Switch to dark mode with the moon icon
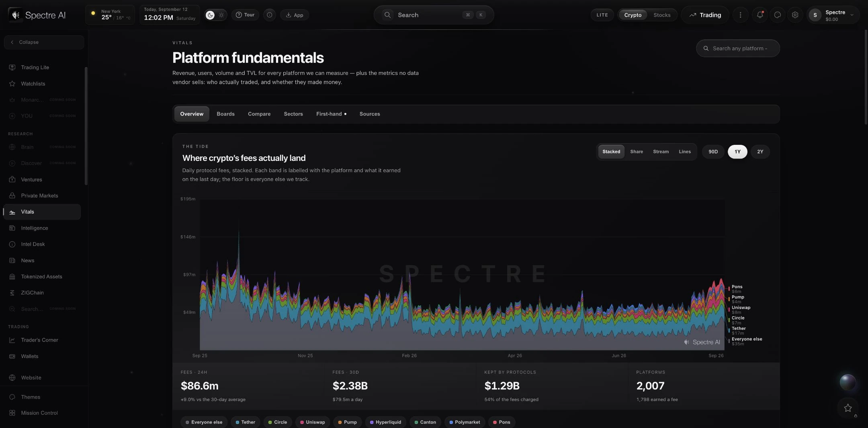The image size is (868, 428). 210,15
